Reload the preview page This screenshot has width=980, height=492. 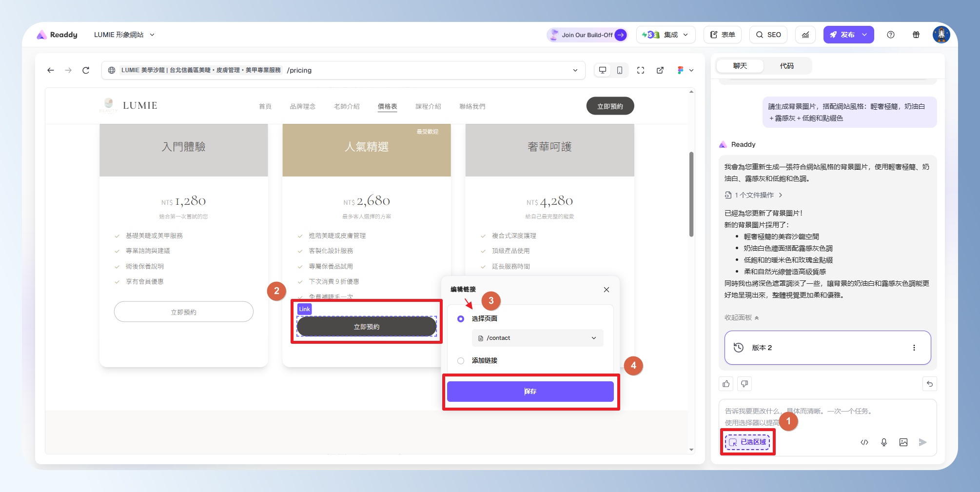[86, 70]
